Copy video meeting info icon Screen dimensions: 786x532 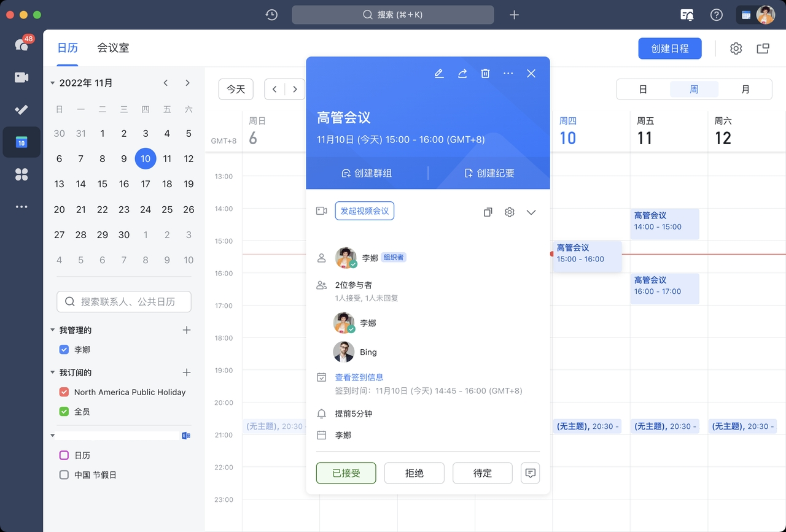[488, 212]
